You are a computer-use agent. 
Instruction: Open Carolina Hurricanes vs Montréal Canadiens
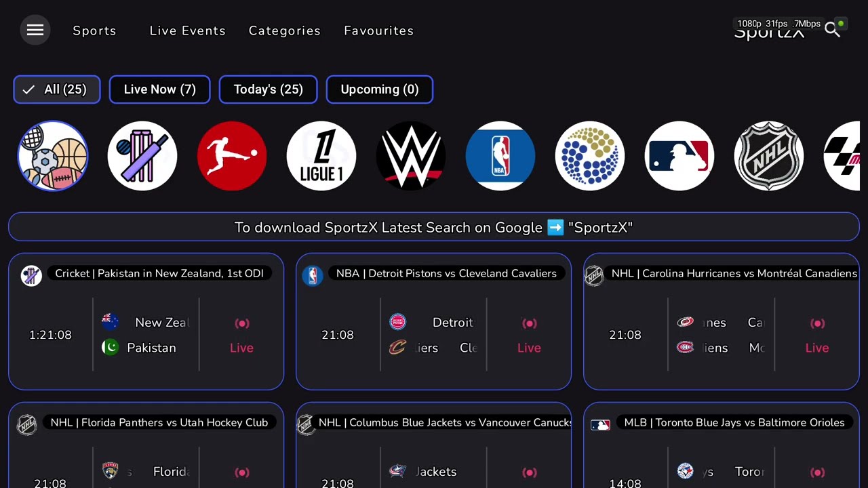[722, 321]
